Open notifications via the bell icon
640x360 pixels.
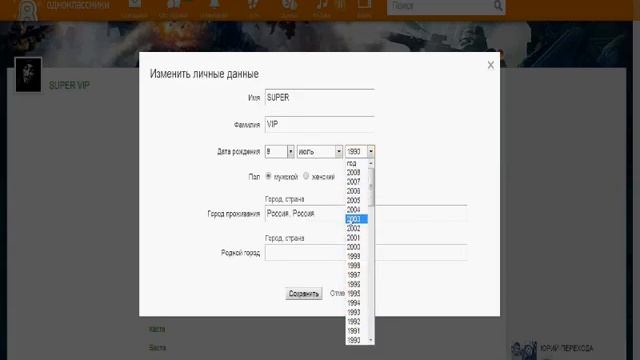tap(214, 5)
